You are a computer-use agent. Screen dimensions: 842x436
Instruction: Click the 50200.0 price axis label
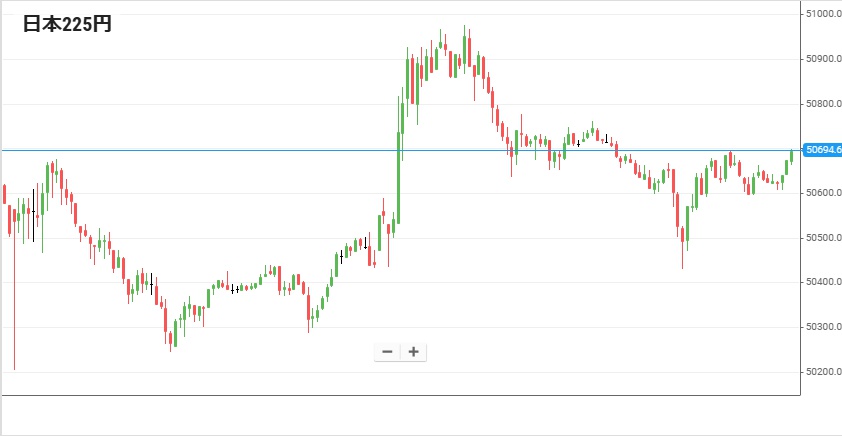822,372
